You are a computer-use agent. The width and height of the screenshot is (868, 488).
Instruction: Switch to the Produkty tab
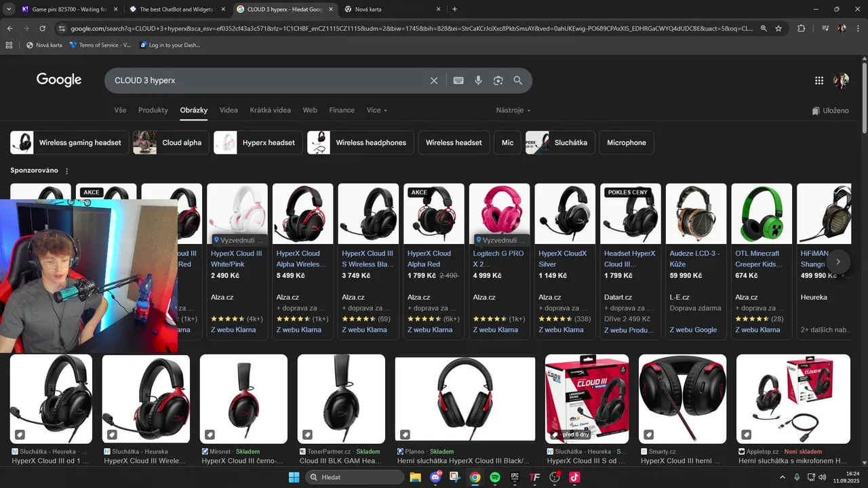[x=153, y=110]
